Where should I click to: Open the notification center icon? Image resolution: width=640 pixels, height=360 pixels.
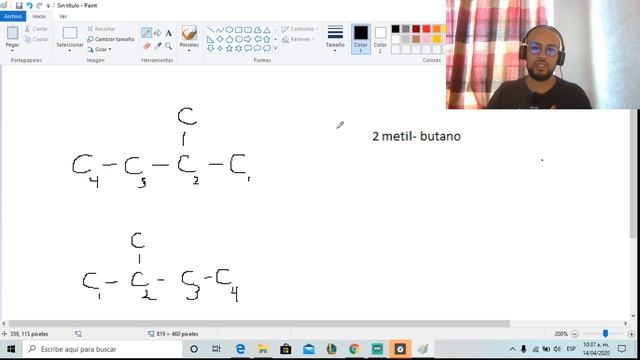(x=622, y=349)
